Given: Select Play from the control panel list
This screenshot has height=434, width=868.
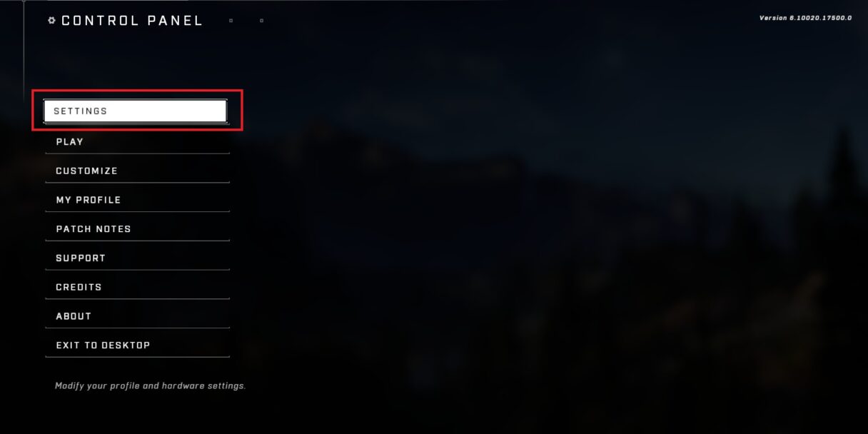Looking at the screenshot, I should click(x=138, y=142).
